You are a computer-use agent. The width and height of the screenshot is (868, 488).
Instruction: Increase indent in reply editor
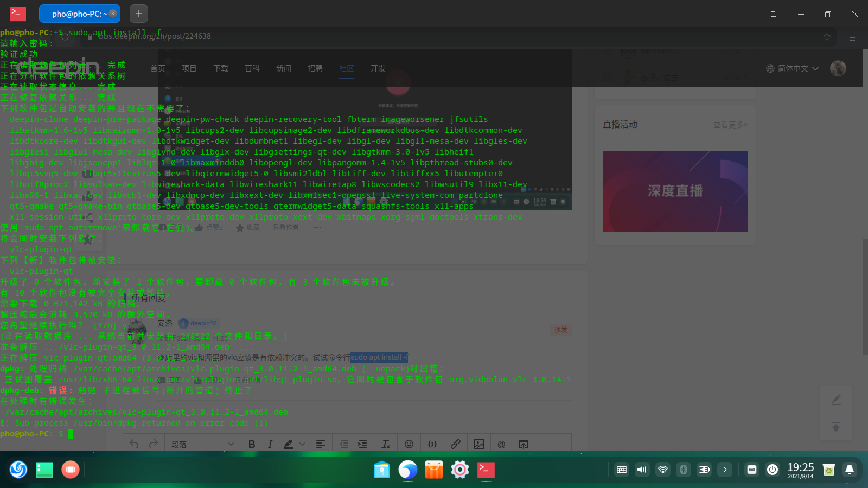click(362, 444)
